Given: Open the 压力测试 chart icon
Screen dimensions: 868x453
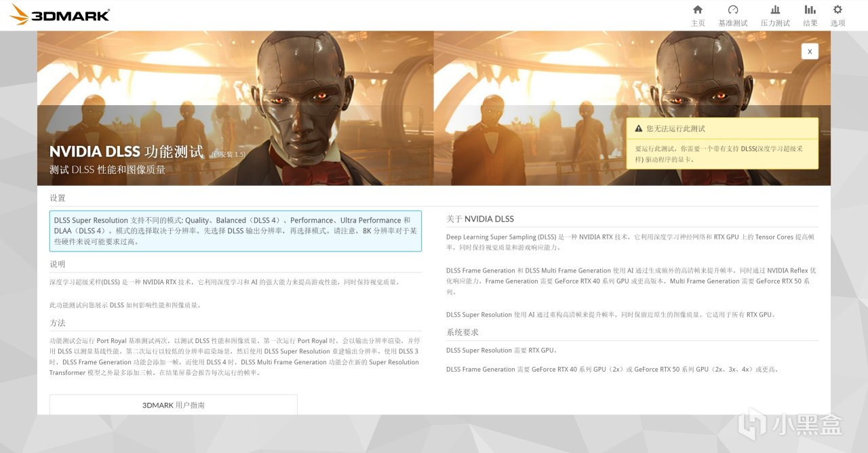Looking at the screenshot, I should pos(775,9).
